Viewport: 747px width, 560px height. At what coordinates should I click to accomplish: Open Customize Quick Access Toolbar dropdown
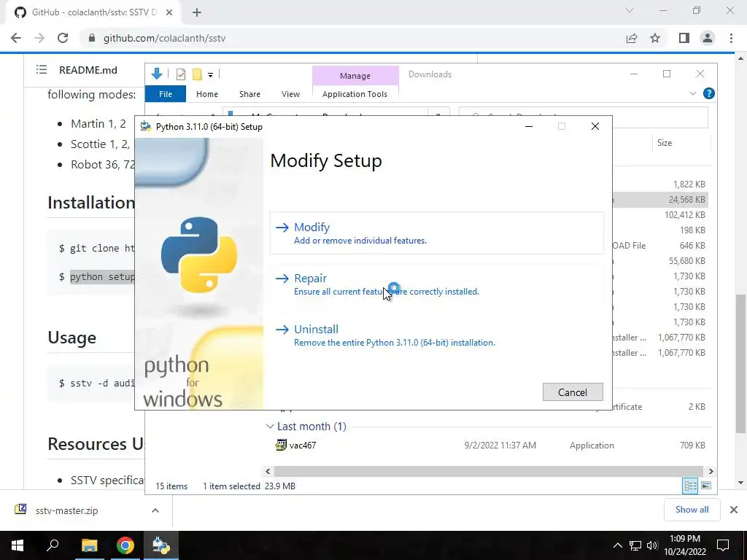(210, 75)
